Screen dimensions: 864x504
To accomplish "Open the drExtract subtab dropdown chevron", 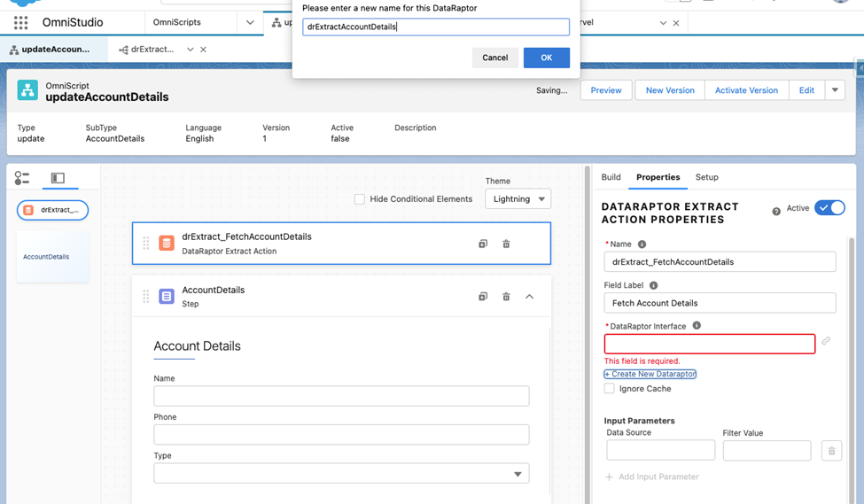I will coord(191,50).
